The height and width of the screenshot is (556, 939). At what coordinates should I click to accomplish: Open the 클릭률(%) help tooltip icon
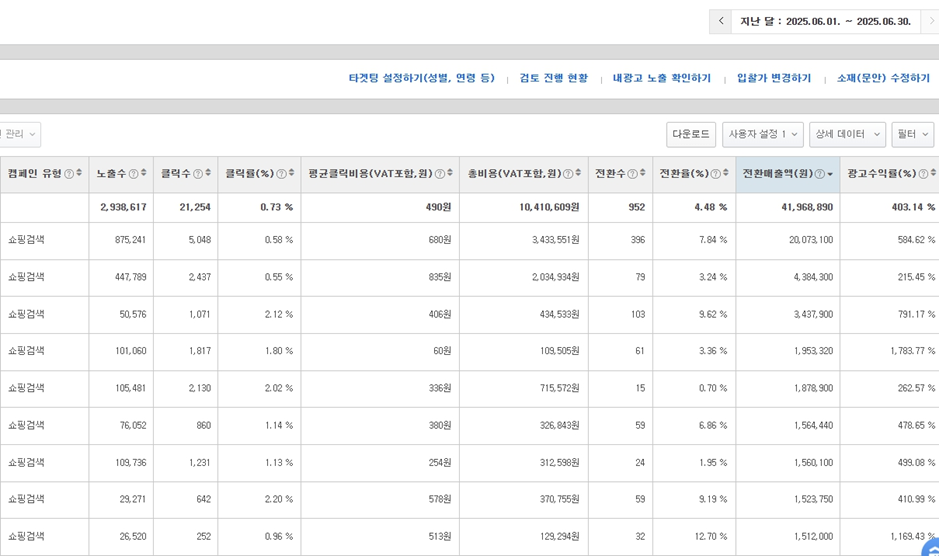tap(281, 174)
